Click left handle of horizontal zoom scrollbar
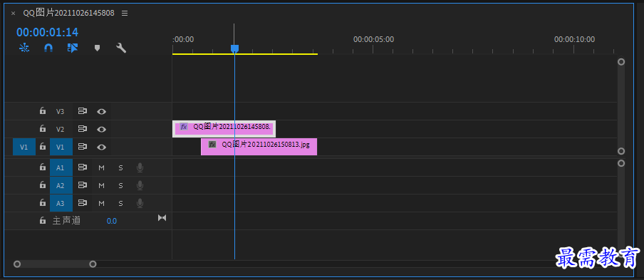Viewport: 644px width, 280px height. [x=17, y=264]
